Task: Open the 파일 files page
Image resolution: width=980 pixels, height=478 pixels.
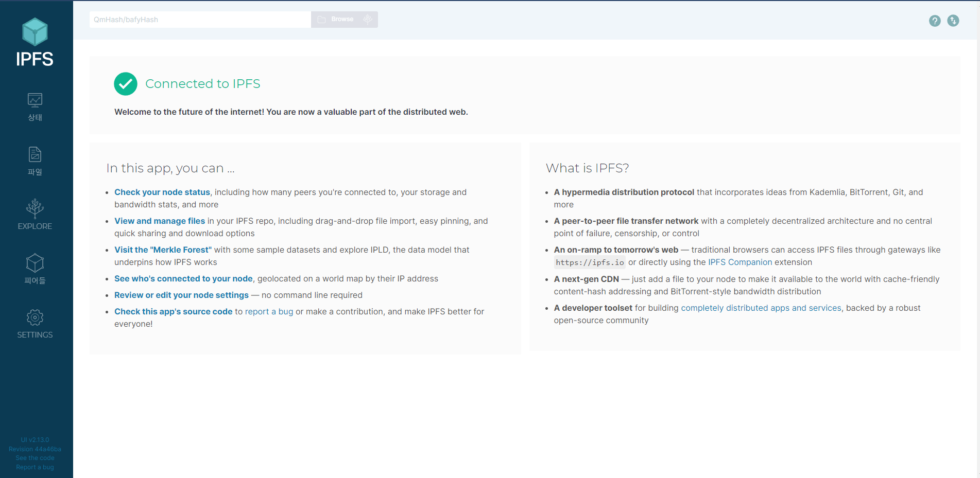Action: coord(35,162)
